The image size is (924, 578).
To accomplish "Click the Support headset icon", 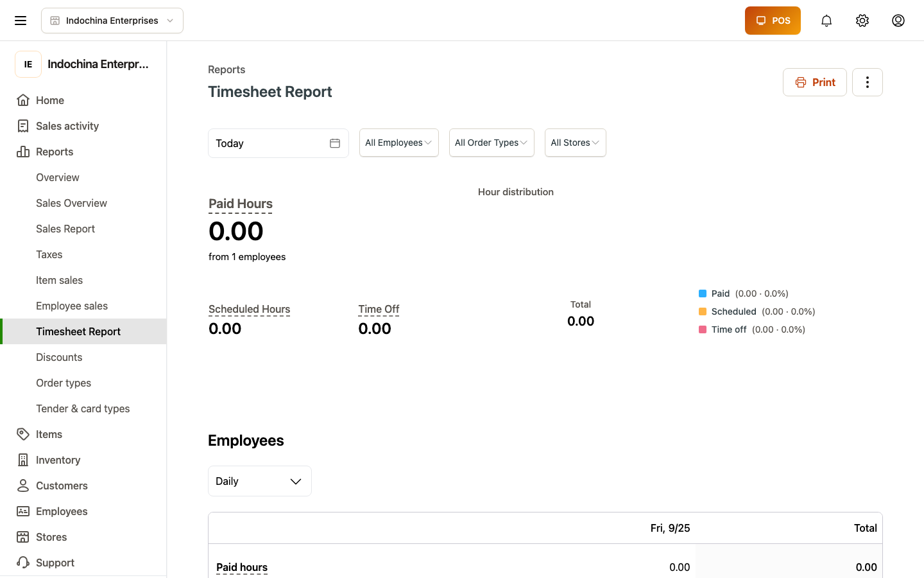I will point(23,563).
